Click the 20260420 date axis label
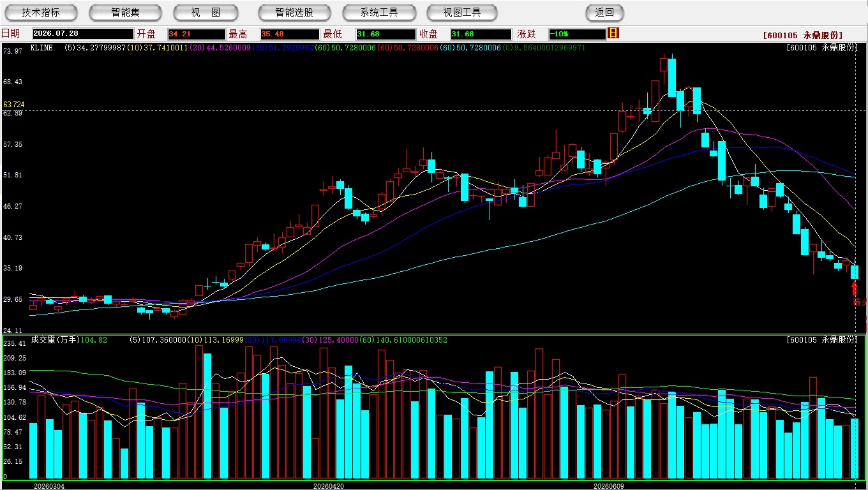 [x=329, y=486]
